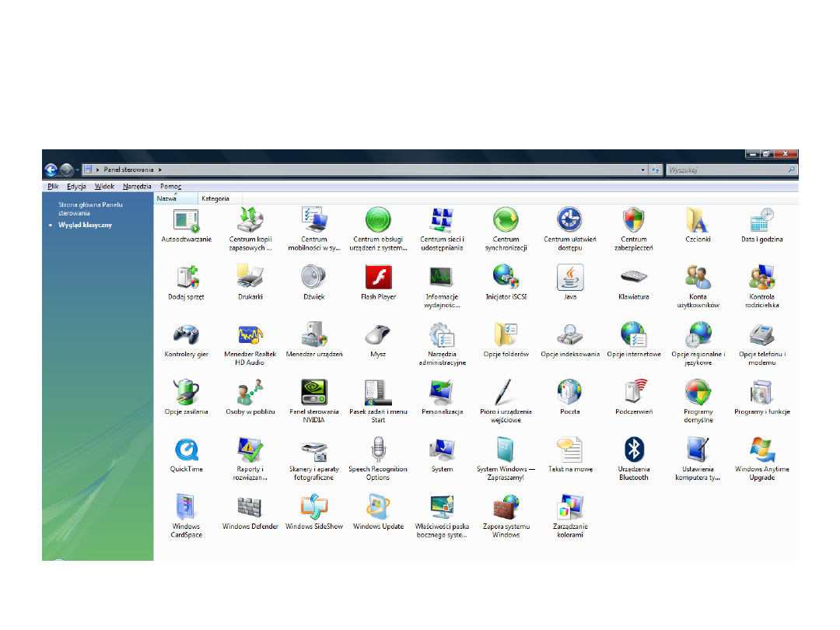Open Java settings icon
The image size is (840, 630).
[569, 278]
